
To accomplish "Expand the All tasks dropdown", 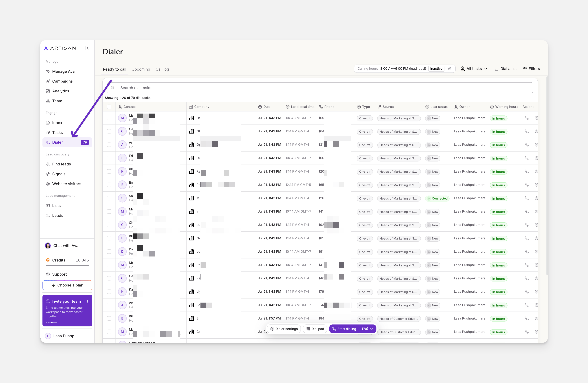I will [x=474, y=69].
